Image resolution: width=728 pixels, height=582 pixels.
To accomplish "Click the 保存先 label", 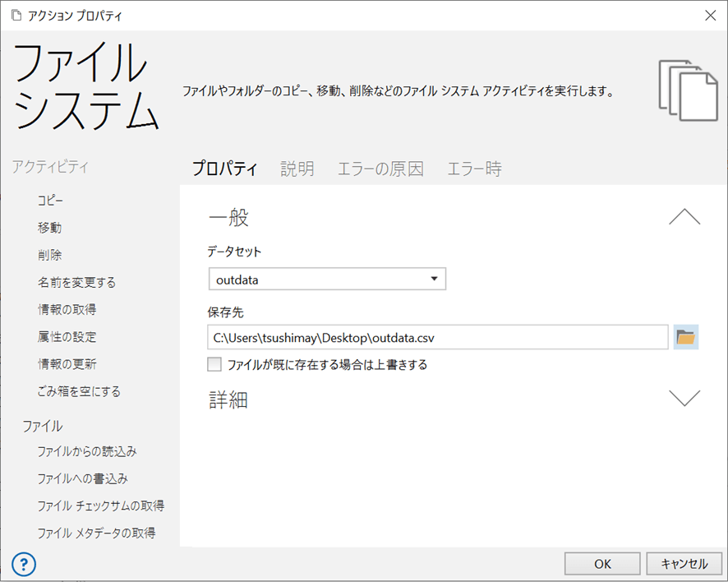I will coord(225,312).
